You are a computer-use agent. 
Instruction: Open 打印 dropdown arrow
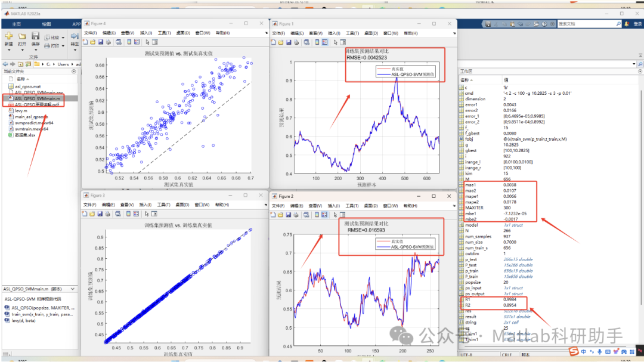[x=63, y=46]
